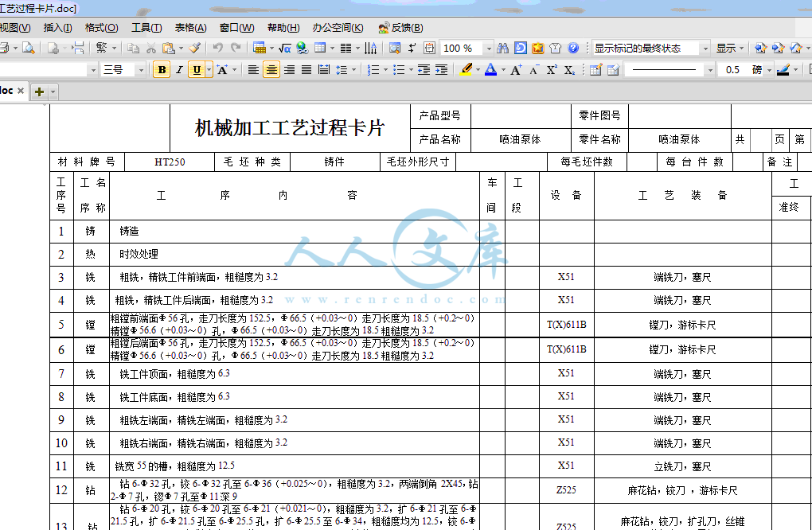Insert hyperlink globe icon
This screenshot has width=812, height=530.
302,48
